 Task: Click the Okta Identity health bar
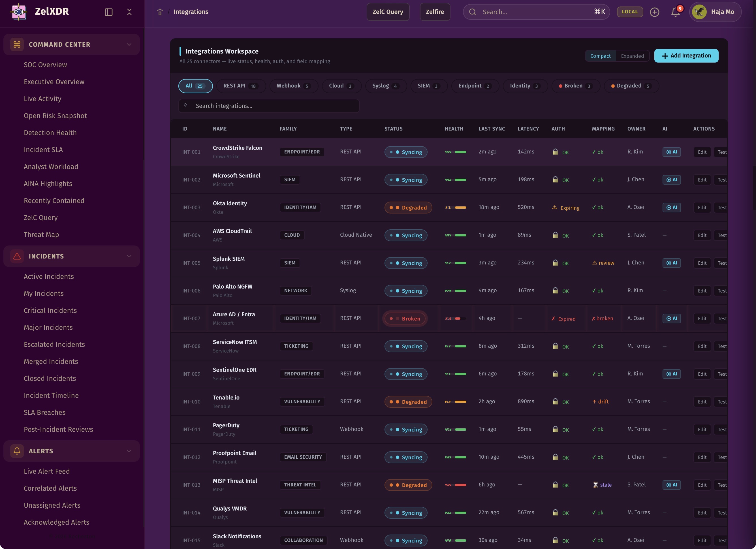[x=460, y=208]
